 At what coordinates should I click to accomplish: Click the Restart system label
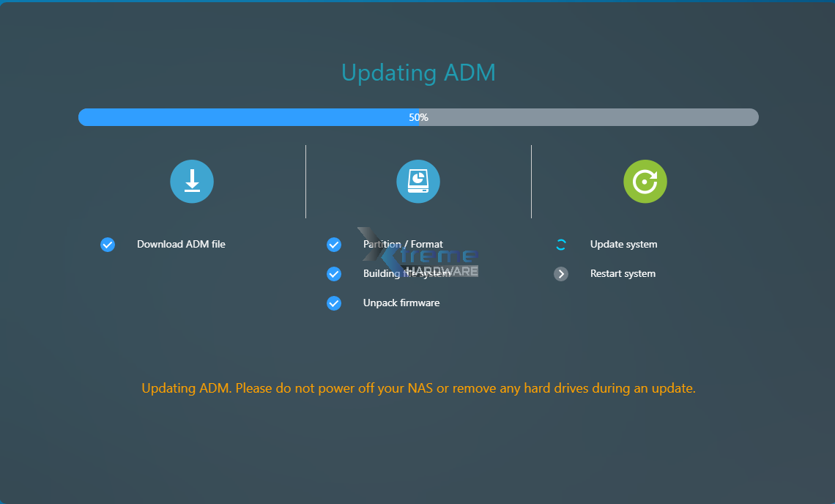click(623, 273)
